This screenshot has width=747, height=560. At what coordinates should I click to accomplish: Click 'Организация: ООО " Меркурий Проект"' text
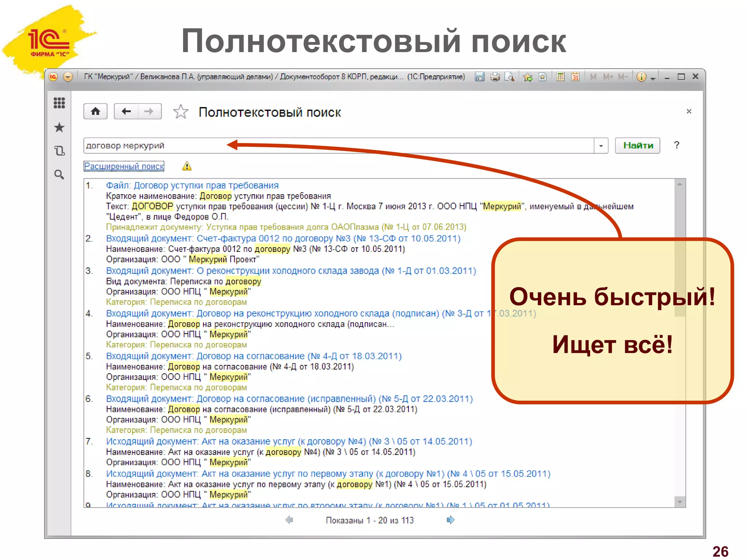tap(183, 260)
